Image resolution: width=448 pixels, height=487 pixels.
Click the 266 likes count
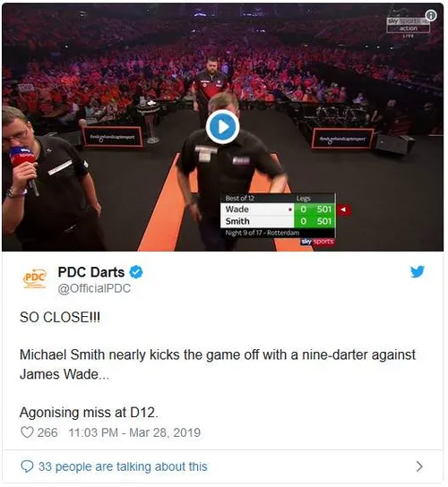click(47, 432)
